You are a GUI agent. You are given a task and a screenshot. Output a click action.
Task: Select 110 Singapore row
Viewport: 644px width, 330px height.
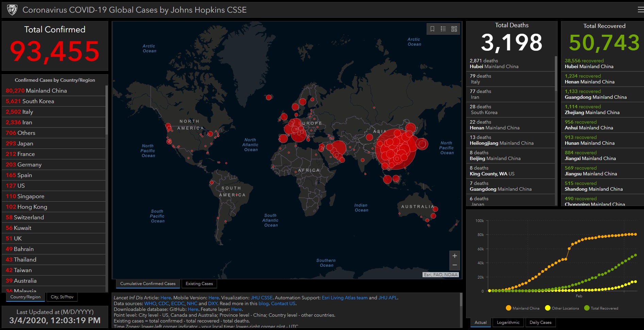pos(54,196)
